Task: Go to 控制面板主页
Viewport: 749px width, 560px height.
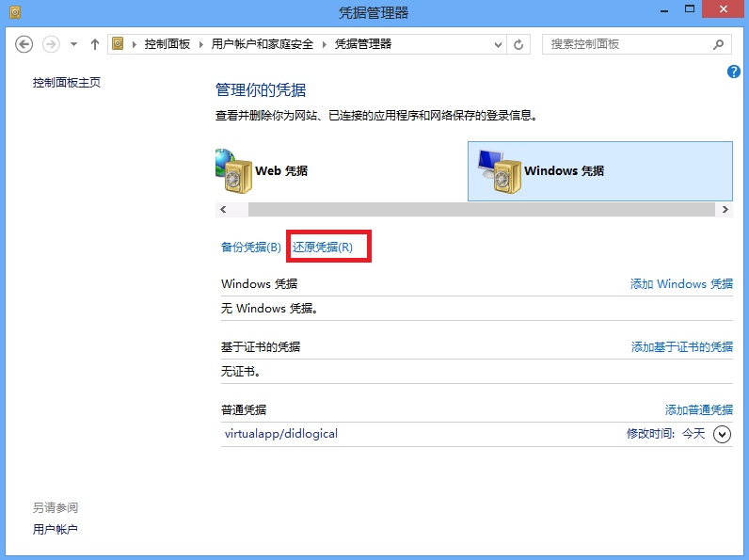Action: (67, 83)
